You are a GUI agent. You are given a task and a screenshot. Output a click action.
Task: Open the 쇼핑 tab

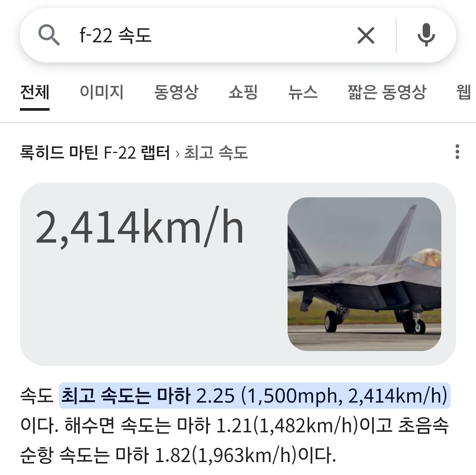coord(243,92)
